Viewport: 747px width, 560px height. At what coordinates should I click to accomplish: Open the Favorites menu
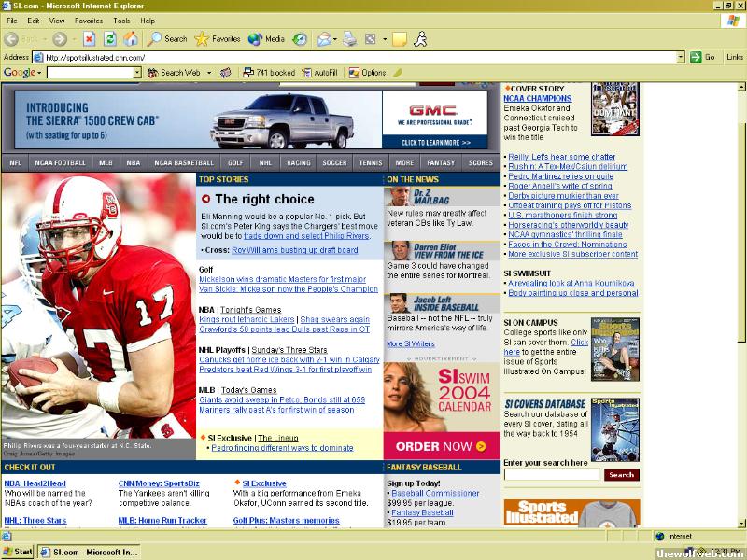coord(89,21)
